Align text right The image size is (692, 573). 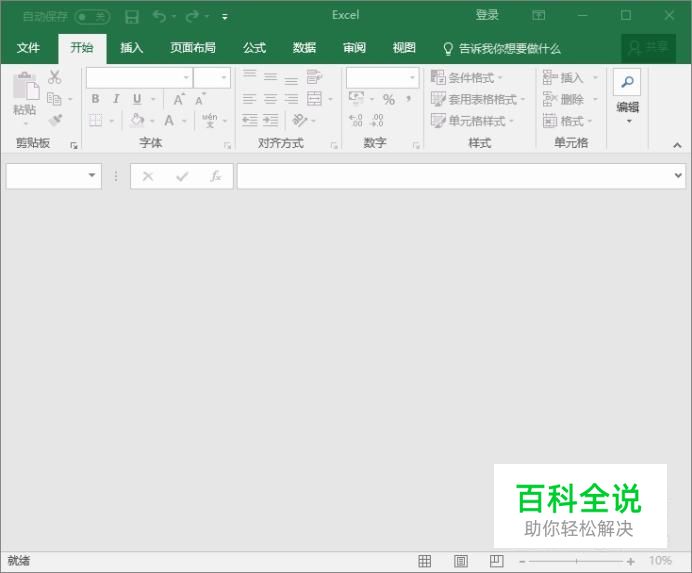pyautogui.click(x=291, y=99)
